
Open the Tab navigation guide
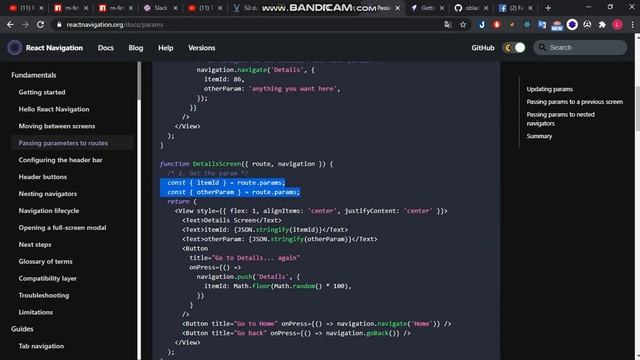[41, 346]
